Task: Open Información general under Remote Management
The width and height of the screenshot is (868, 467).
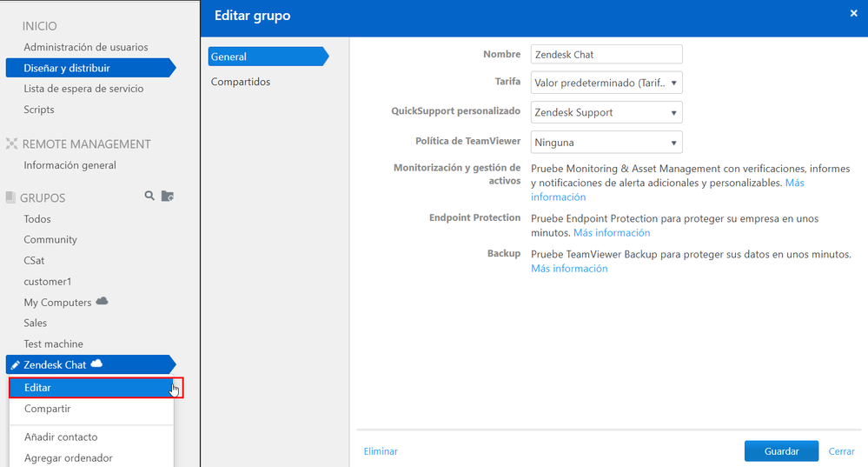Action: [70, 165]
